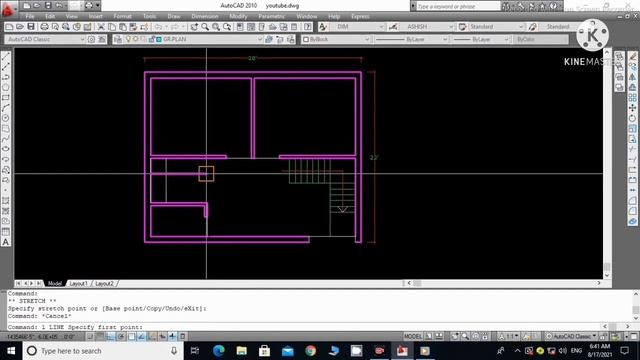Click the Save icon in standard toolbar
The image size is (640, 360).
tap(31, 27)
